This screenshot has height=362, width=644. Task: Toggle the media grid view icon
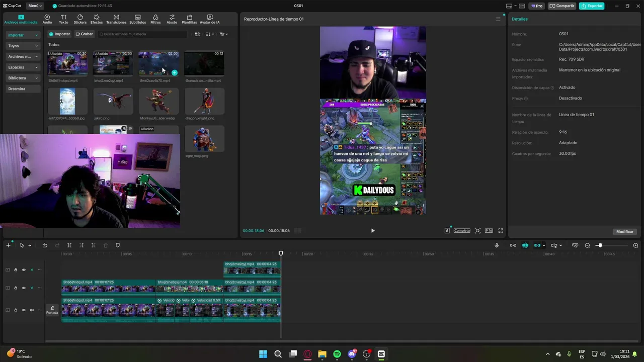coord(197,34)
